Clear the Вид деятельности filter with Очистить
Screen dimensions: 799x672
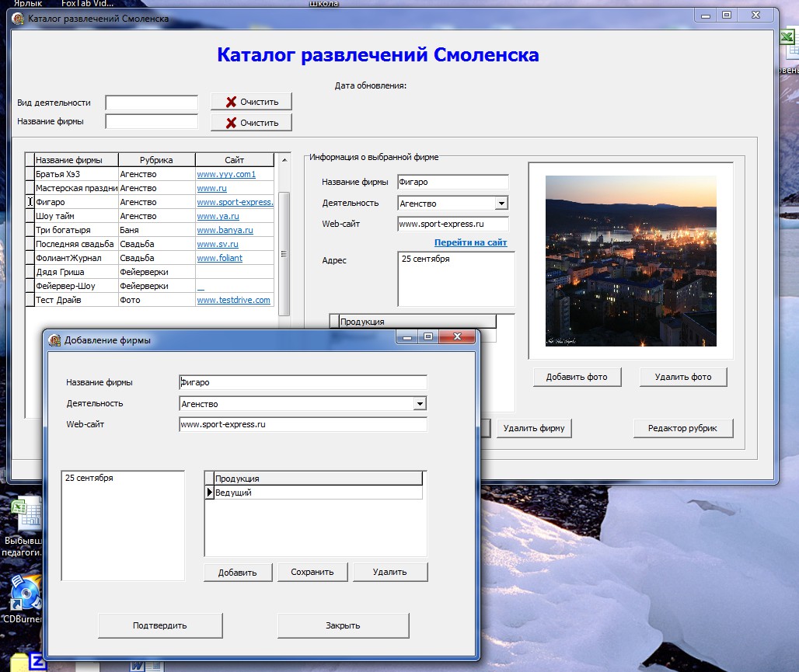click(251, 102)
